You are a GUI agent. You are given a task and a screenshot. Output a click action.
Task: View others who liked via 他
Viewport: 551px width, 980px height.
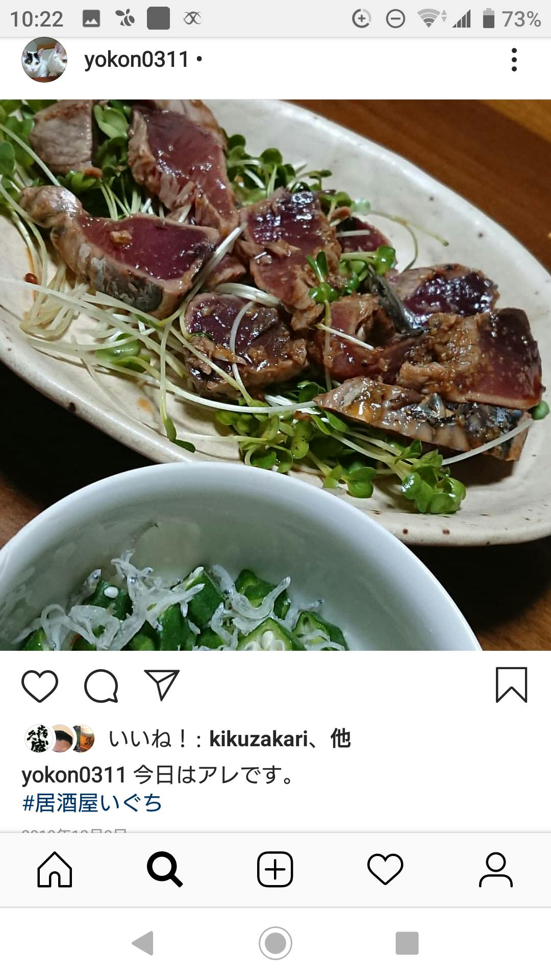340,739
